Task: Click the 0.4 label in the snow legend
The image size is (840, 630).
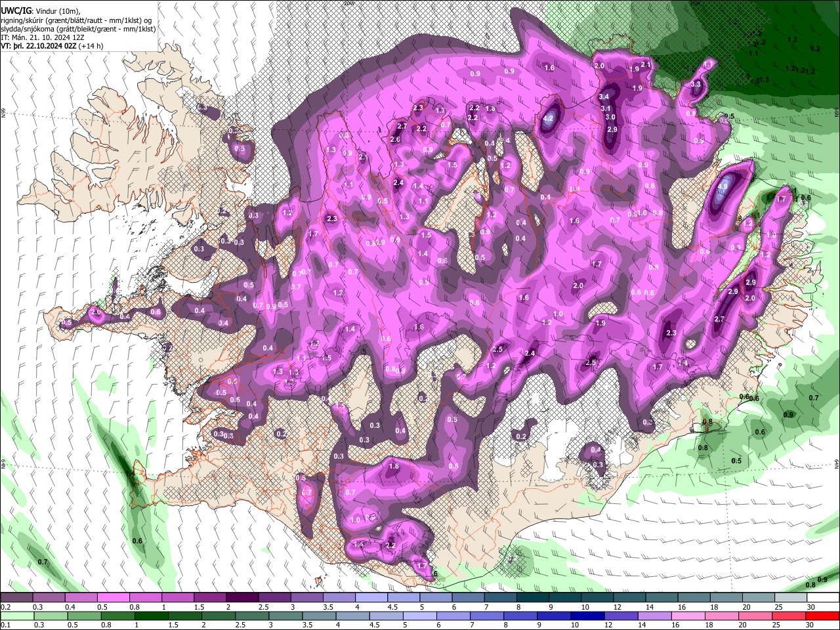Action: click(70, 607)
